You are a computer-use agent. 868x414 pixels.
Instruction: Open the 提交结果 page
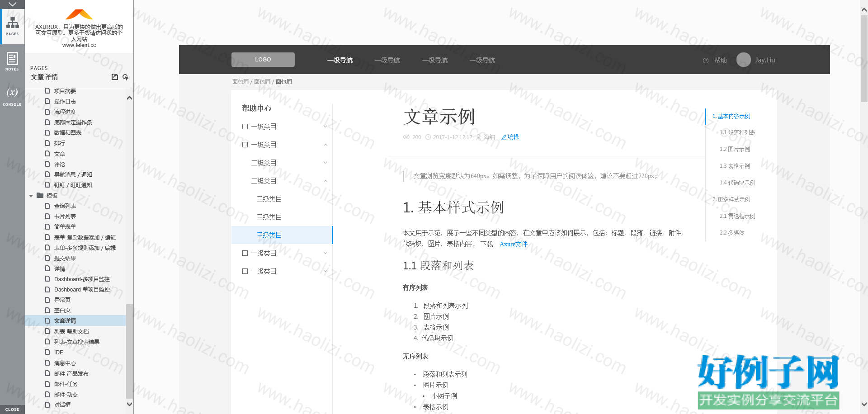click(x=65, y=259)
